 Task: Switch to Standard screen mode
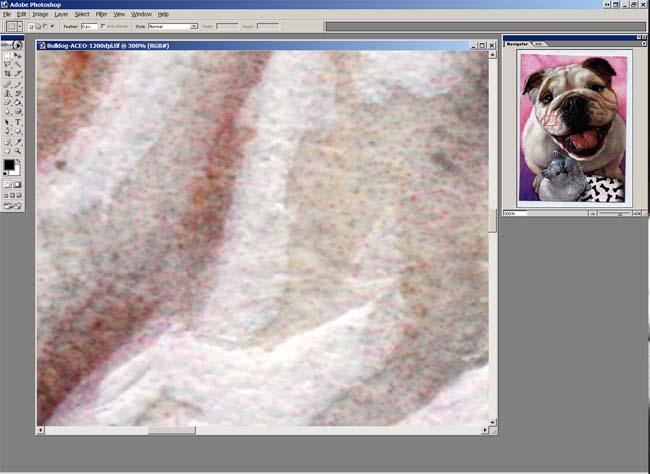[x=6, y=196]
